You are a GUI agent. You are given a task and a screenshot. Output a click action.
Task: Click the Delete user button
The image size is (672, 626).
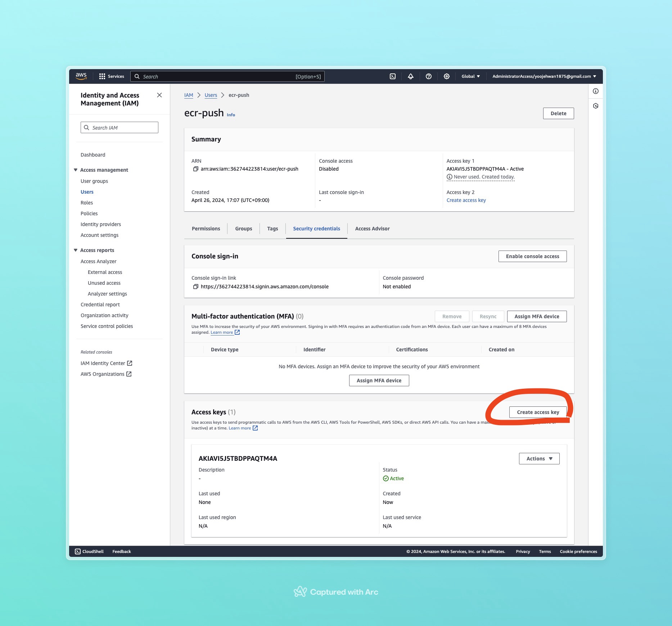click(559, 113)
